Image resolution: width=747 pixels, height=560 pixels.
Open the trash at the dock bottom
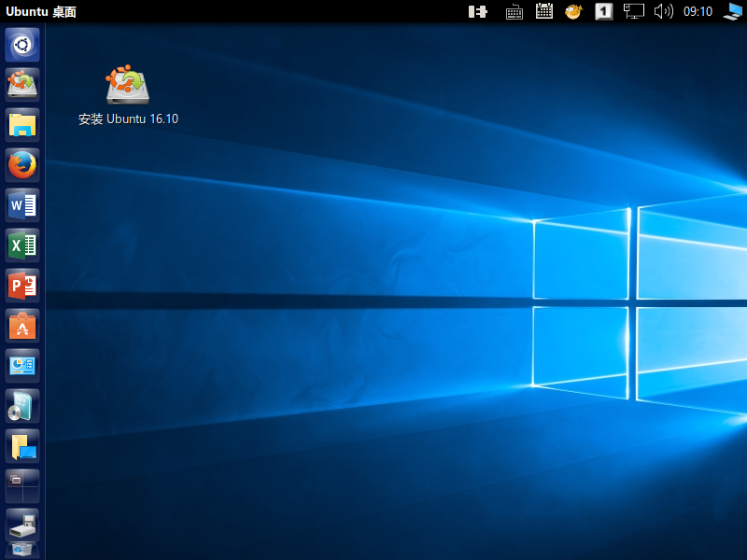tap(22, 550)
